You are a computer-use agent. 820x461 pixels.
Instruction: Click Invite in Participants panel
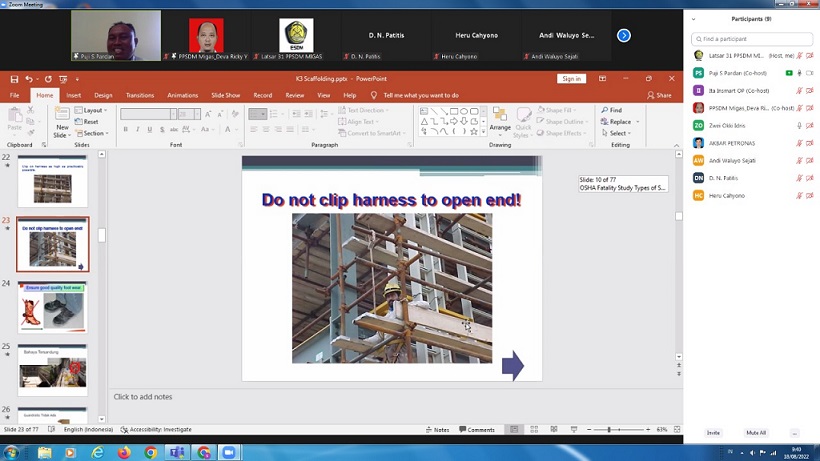pyautogui.click(x=713, y=433)
